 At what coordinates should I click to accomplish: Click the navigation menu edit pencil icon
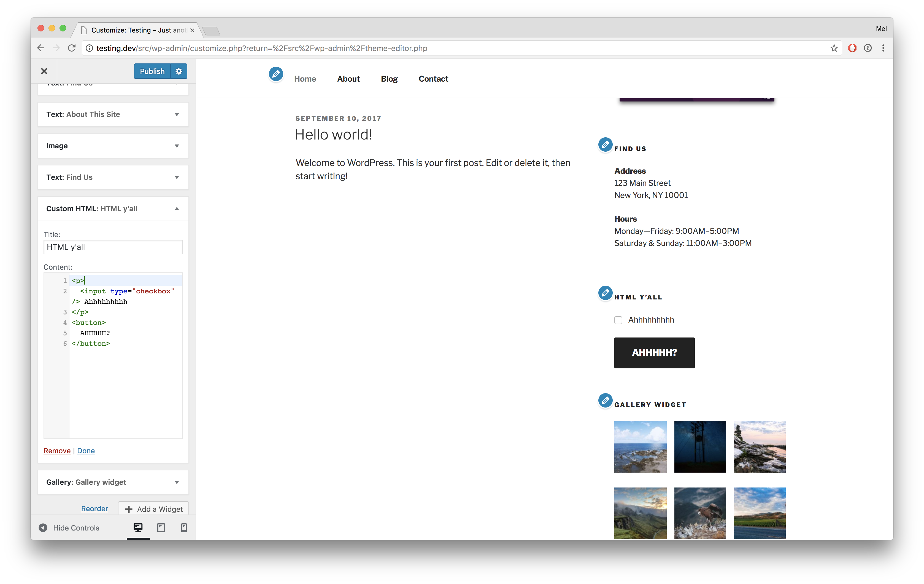click(275, 74)
